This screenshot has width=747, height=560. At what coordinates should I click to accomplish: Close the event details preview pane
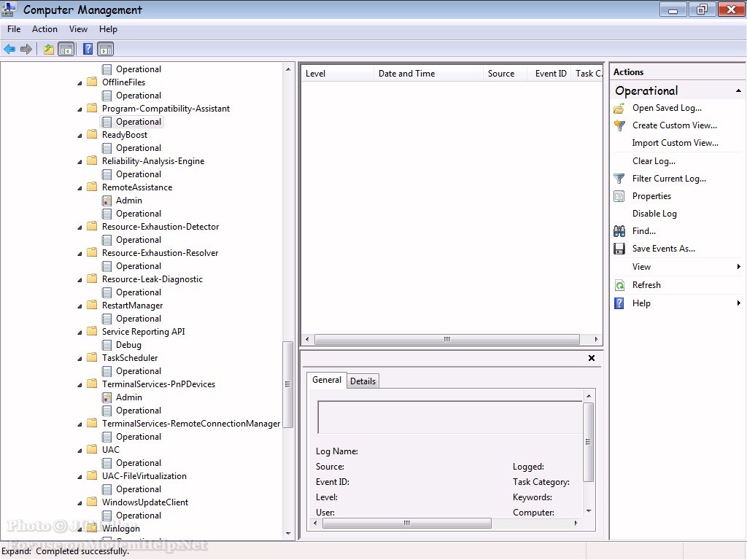coord(591,358)
